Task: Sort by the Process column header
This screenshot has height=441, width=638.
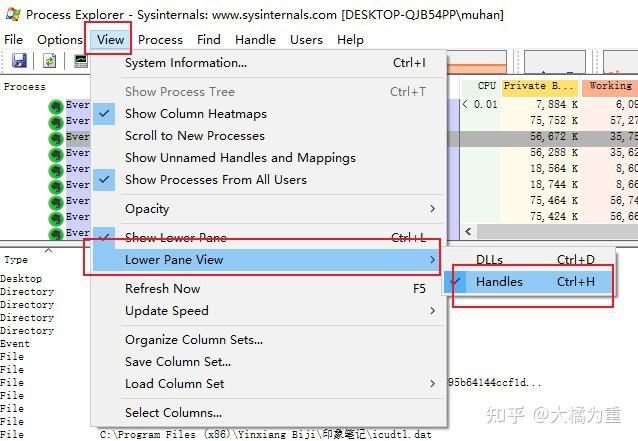Action: [x=25, y=87]
